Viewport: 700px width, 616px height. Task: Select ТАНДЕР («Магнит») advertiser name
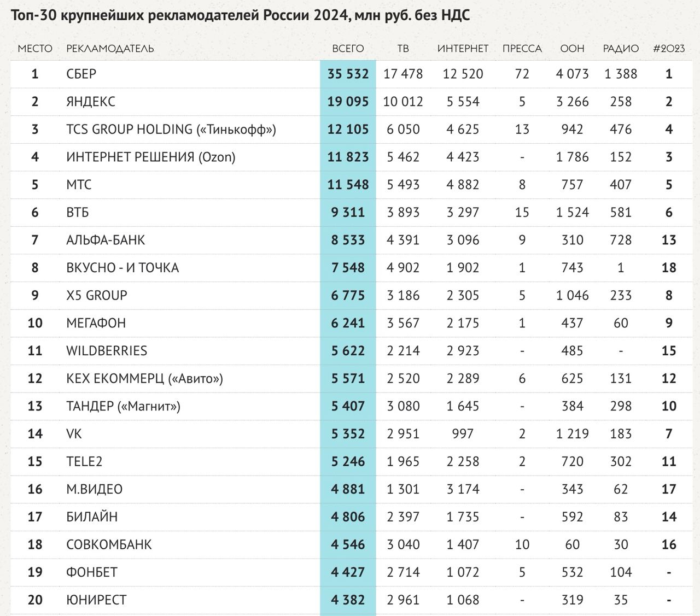click(x=124, y=407)
